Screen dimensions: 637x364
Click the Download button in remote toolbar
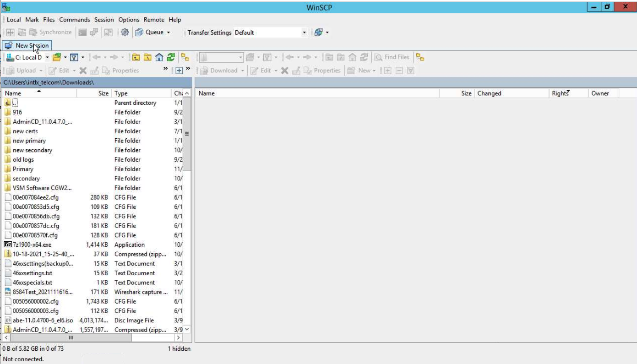point(219,71)
